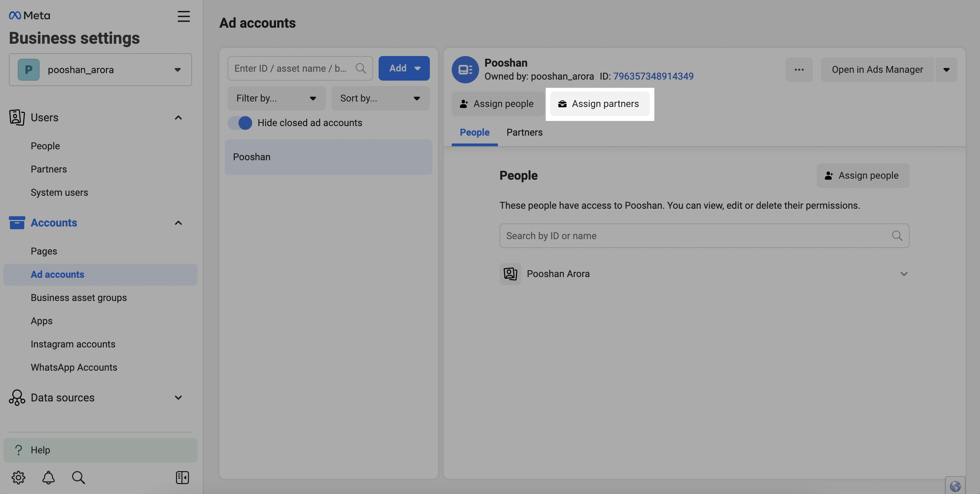Select Instagram accounts in sidebar
This screenshot has width=980, height=494.
[73, 344]
